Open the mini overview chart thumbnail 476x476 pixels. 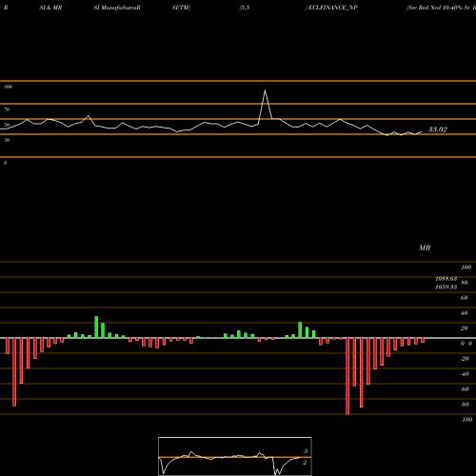pyautogui.click(x=235, y=456)
